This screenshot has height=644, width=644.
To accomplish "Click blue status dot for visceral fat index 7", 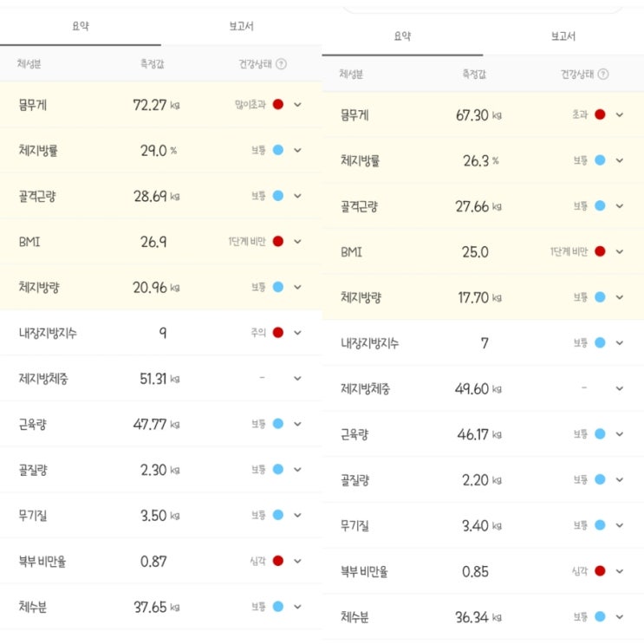I will (x=600, y=342).
